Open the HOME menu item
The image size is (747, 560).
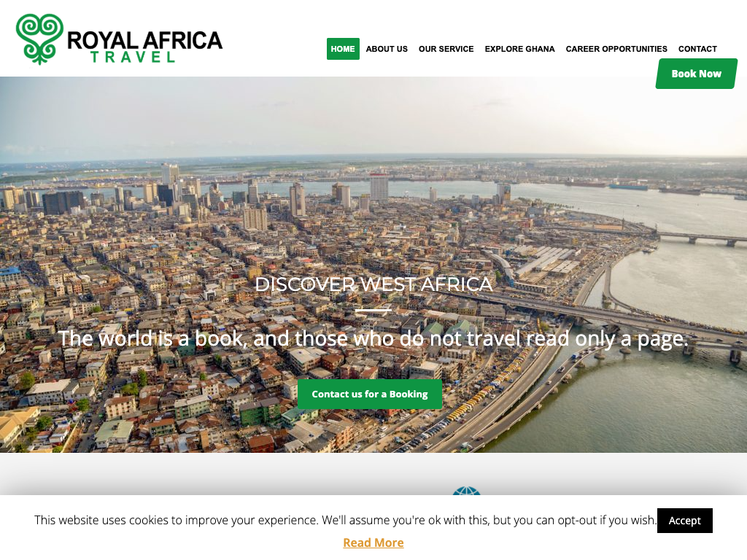click(x=343, y=49)
